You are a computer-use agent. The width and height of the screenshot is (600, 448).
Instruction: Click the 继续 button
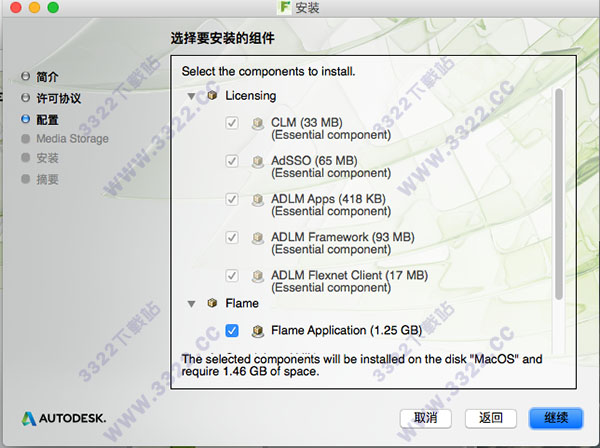point(556,418)
